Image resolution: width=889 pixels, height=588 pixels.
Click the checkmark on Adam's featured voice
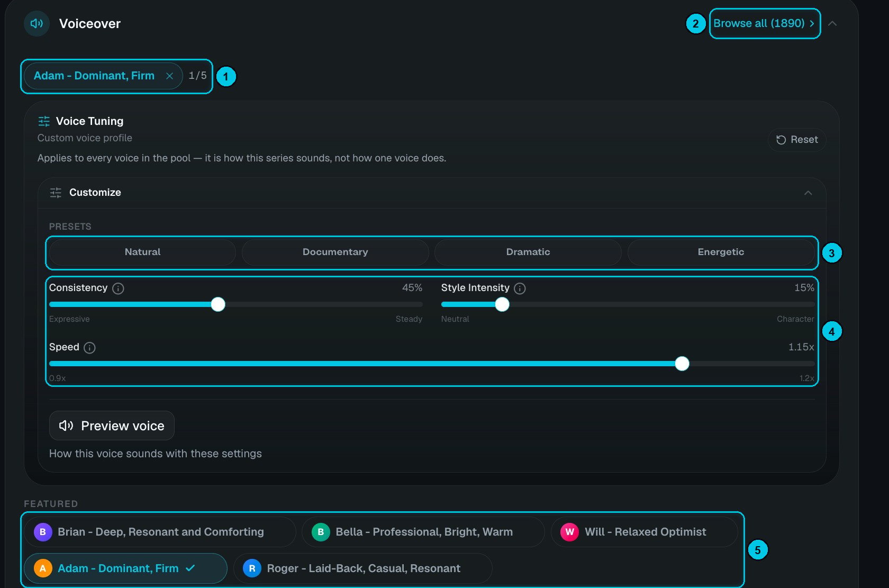tap(190, 568)
